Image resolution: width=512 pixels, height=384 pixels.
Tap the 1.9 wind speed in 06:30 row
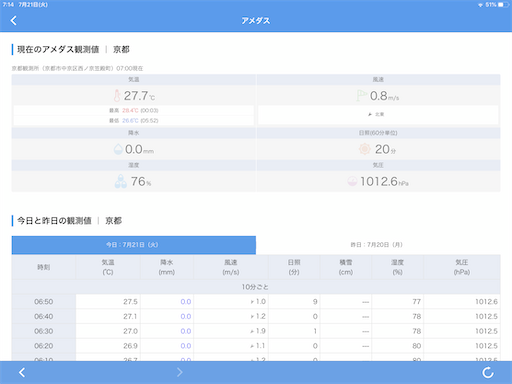click(x=261, y=331)
